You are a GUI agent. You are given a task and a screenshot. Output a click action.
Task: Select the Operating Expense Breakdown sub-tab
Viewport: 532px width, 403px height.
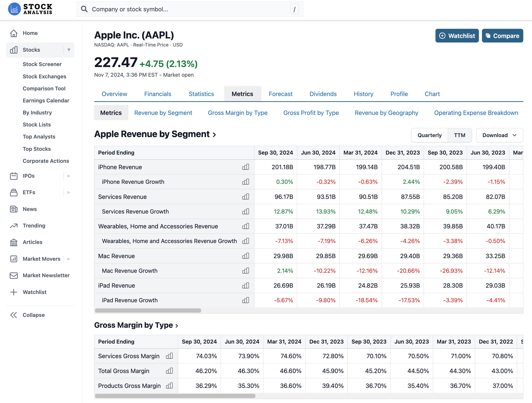pyautogui.click(x=476, y=113)
